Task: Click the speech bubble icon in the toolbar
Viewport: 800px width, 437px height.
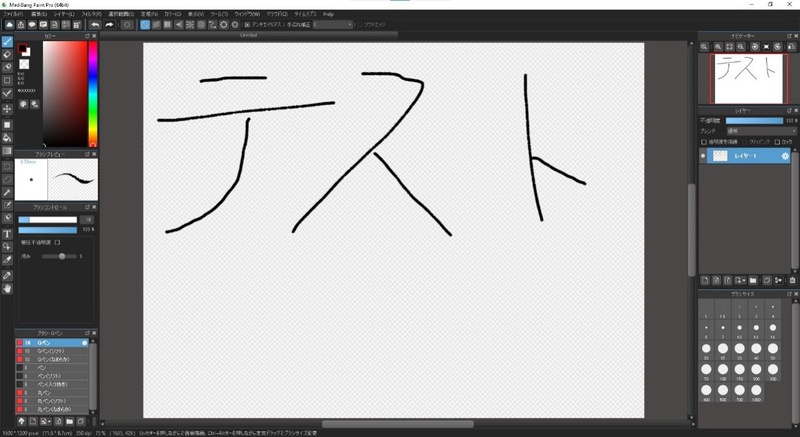Action: [x=32, y=24]
